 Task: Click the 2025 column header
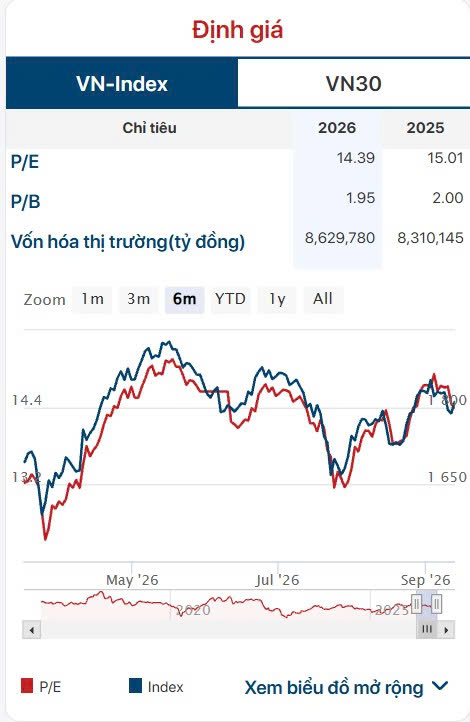425,128
